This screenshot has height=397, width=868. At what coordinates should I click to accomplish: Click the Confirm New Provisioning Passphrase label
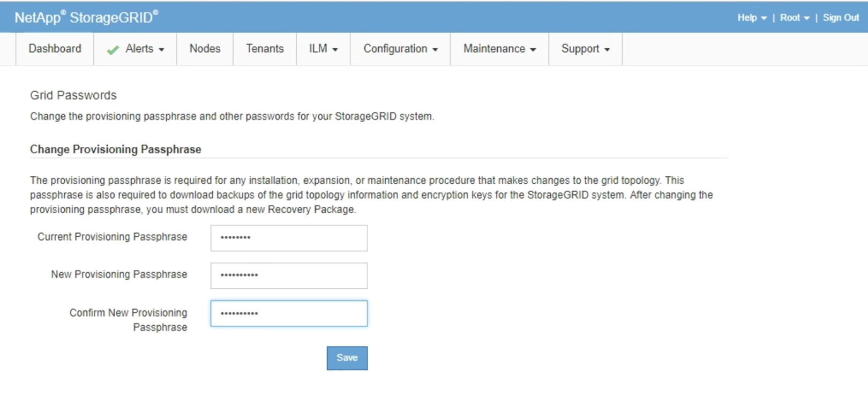coord(128,320)
